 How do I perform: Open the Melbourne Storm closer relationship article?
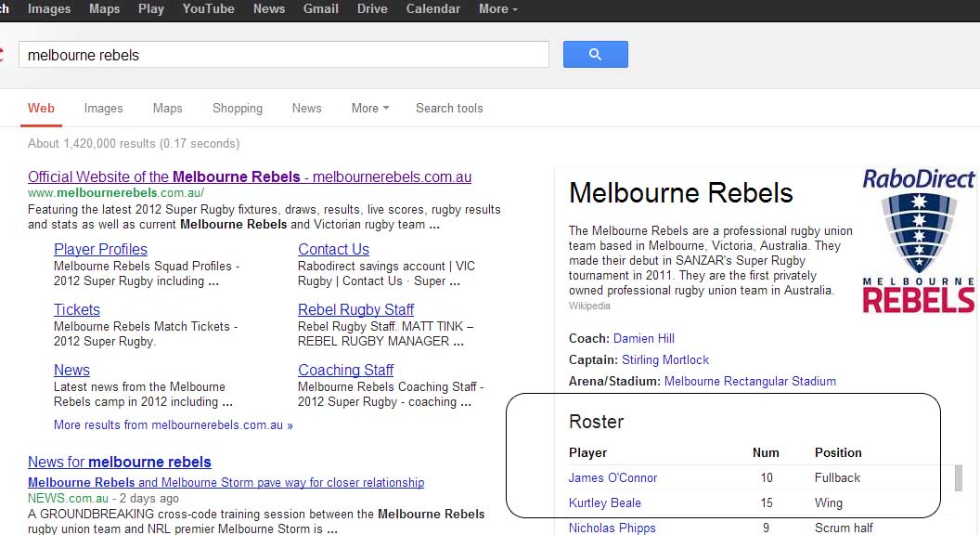click(226, 482)
